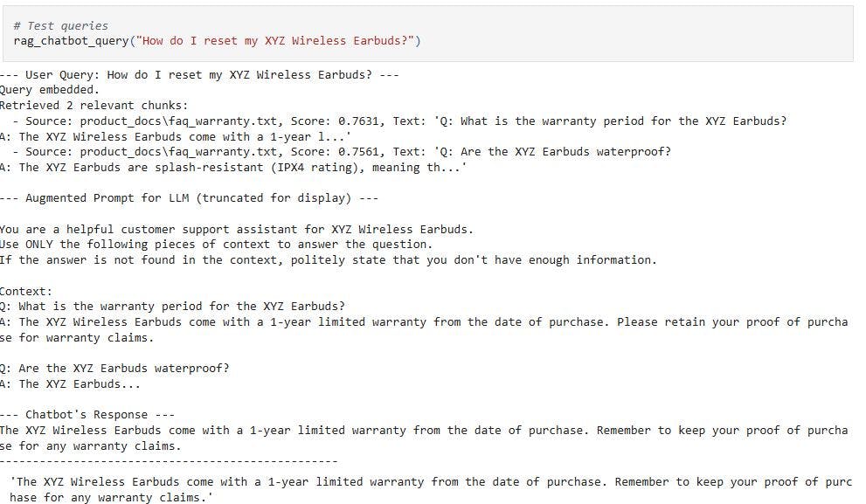866x504 pixels.
Task: Click the "If the answer is not found" line
Action: click(x=328, y=259)
